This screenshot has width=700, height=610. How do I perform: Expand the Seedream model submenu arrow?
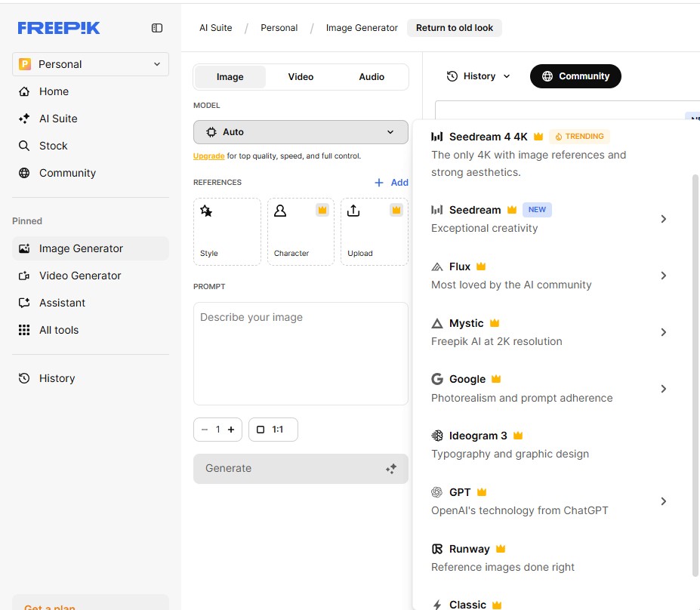pos(663,219)
